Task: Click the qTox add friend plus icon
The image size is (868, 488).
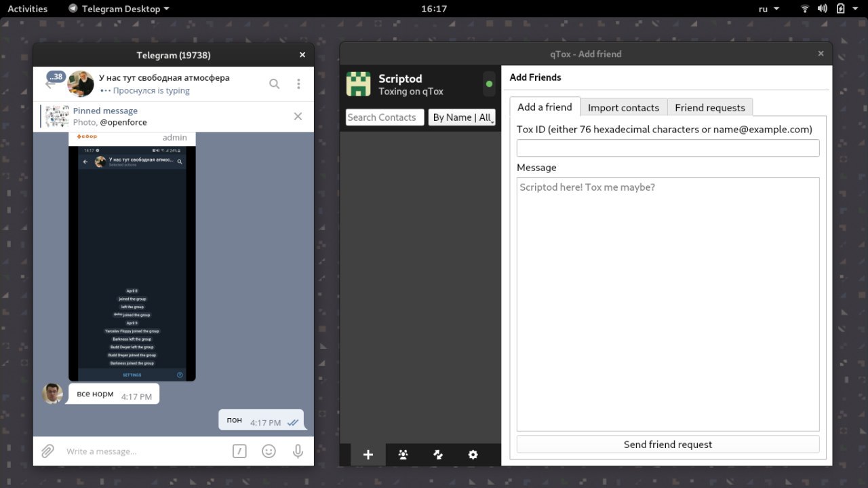Action: click(368, 455)
